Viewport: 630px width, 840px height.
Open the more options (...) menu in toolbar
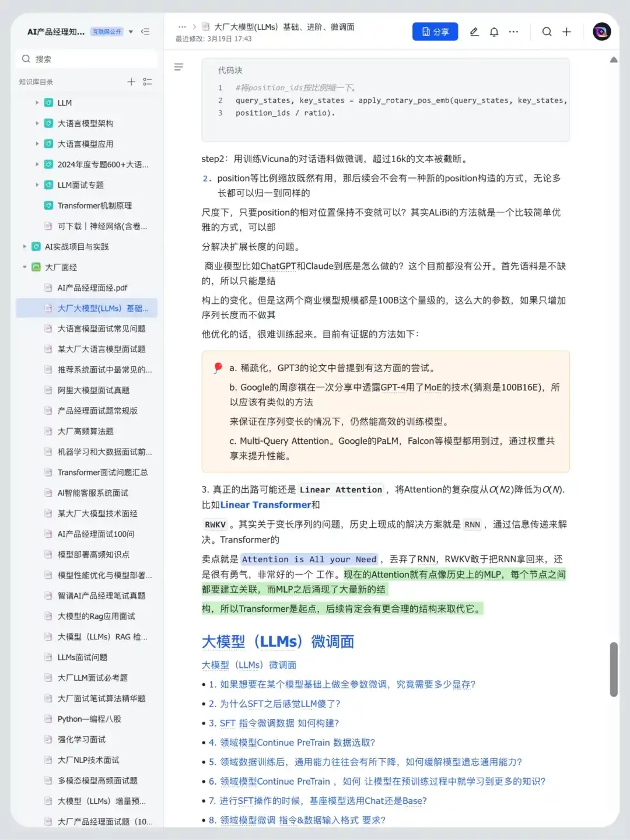(x=513, y=32)
